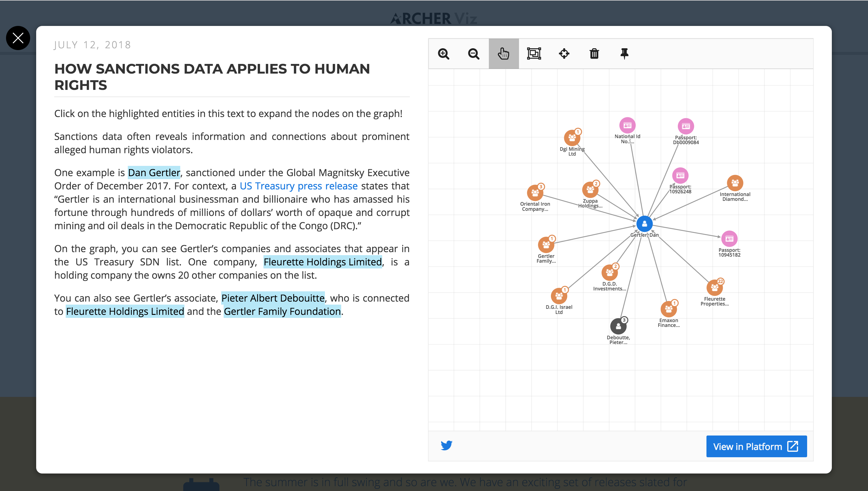Open the View in Platform button
The width and height of the screenshot is (868, 491).
756,446
